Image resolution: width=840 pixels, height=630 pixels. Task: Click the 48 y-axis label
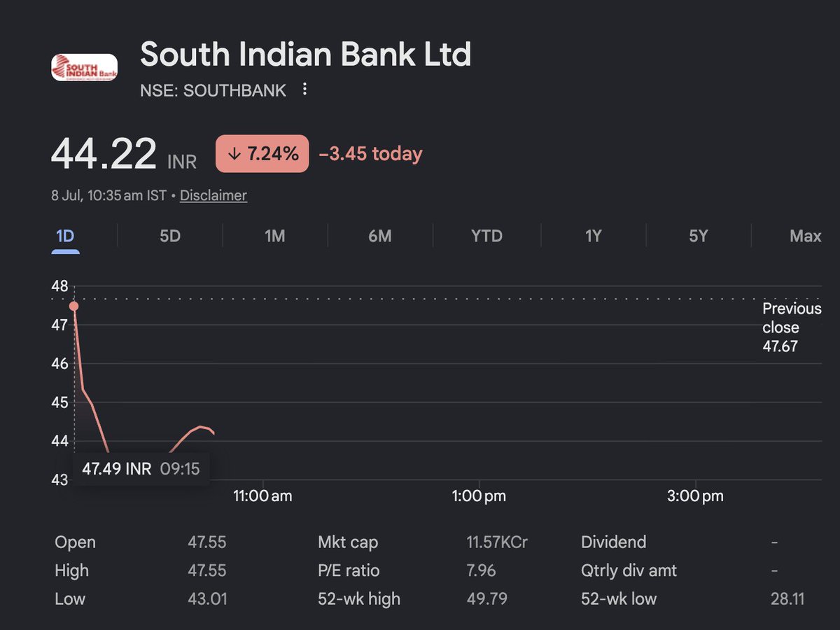pyautogui.click(x=60, y=286)
